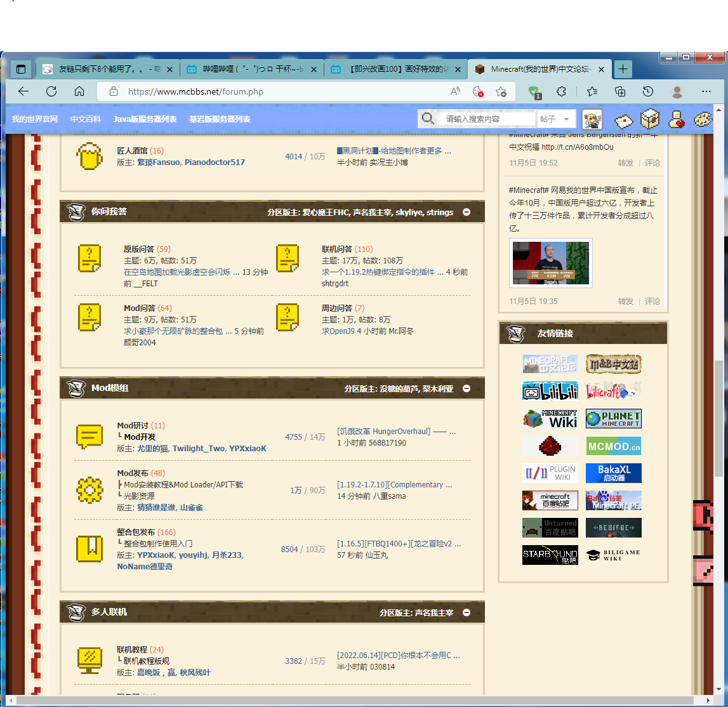
Task: Click the Planet Minecraft friend link banner
Action: click(613, 419)
